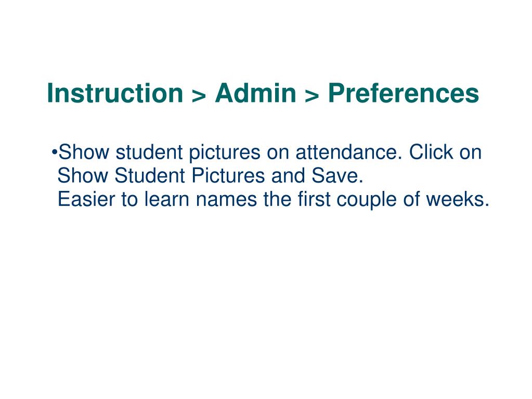Click the word Admin in the title

point(256,93)
